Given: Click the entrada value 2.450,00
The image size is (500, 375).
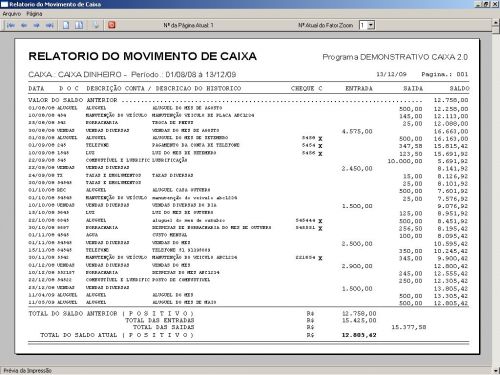Looking at the screenshot, I should (x=357, y=169).
